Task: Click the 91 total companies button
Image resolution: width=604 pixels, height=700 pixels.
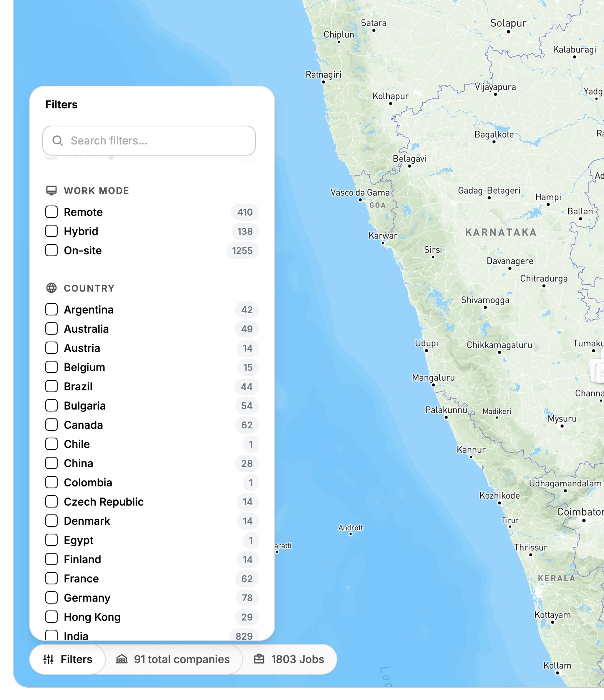Action: (x=173, y=659)
